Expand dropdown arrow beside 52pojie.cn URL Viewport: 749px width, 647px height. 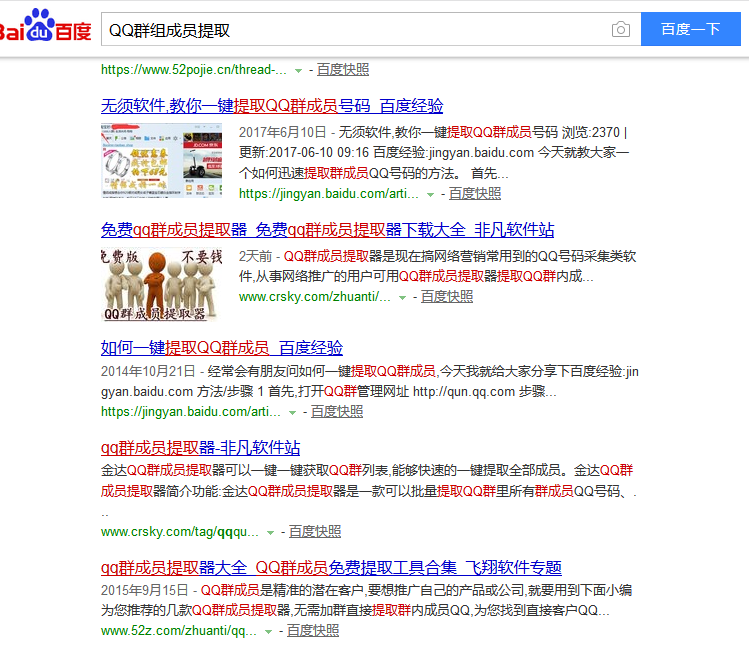[299, 71]
